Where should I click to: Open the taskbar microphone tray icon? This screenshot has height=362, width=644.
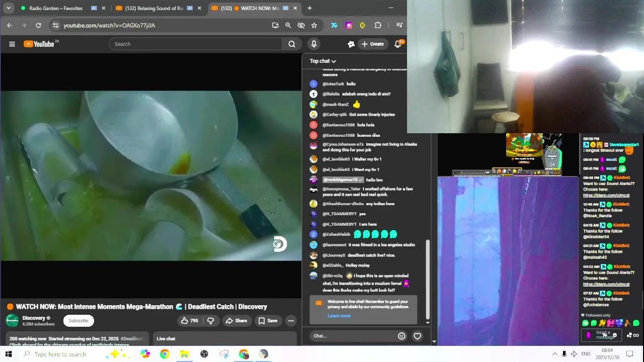tap(565, 354)
